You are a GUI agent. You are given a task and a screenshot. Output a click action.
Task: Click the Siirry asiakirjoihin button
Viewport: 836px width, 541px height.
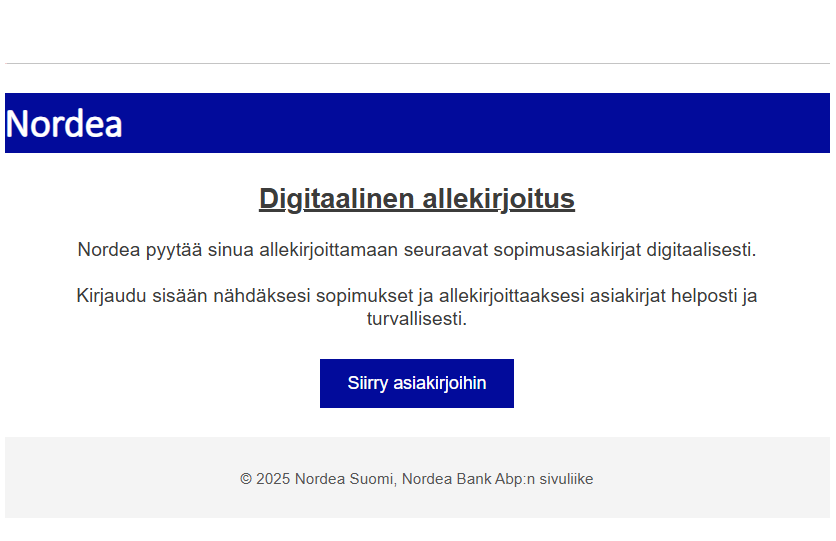(417, 383)
